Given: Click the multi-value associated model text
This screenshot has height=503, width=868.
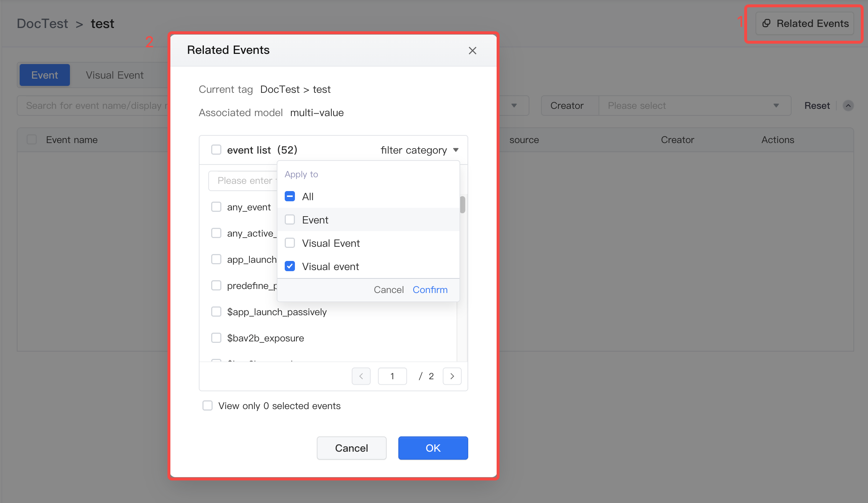Looking at the screenshot, I should click(x=317, y=113).
